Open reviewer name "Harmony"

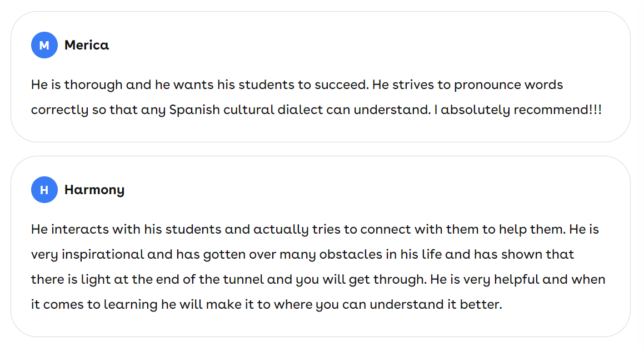coord(94,190)
